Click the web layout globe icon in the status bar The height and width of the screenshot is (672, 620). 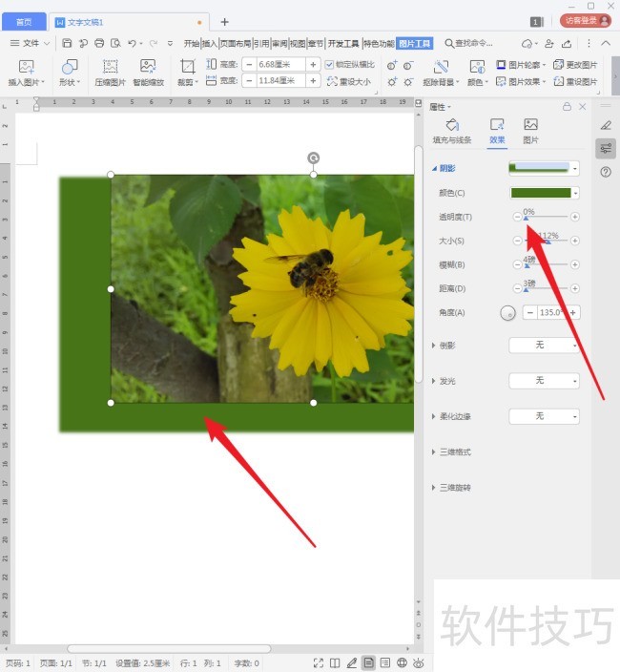tap(402, 663)
